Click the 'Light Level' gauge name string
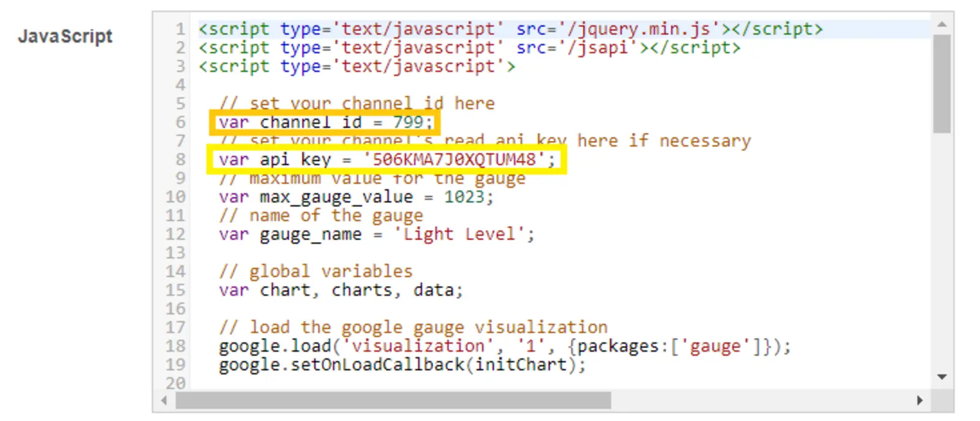This screenshot has height=421, width=980. click(x=459, y=235)
